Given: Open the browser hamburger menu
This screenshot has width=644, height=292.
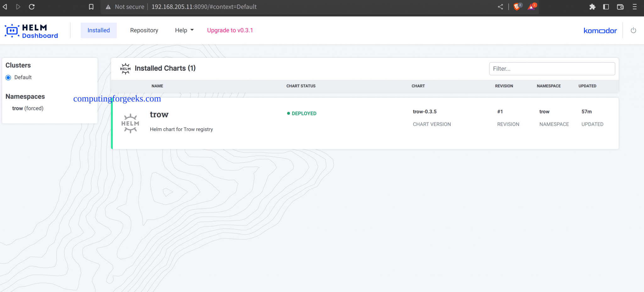Looking at the screenshot, I should click(x=635, y=7).
